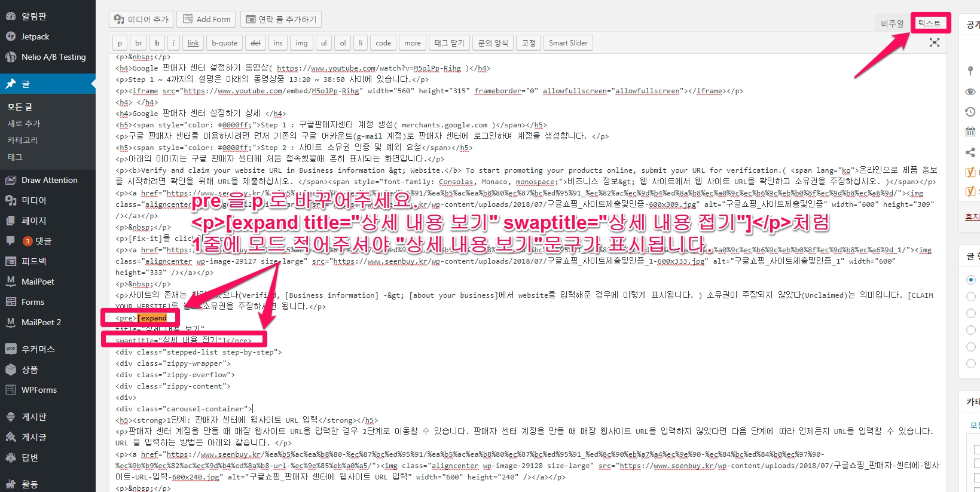Viewport: 980px width, 492px height.
Task: Toggle distraction-free fullscreen editor icon
Action: click(x=934, y=43)
